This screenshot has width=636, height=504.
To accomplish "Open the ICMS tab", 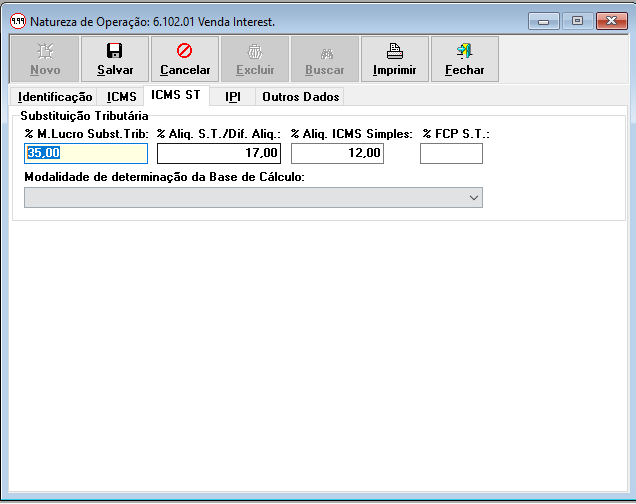I will [121, 97].
